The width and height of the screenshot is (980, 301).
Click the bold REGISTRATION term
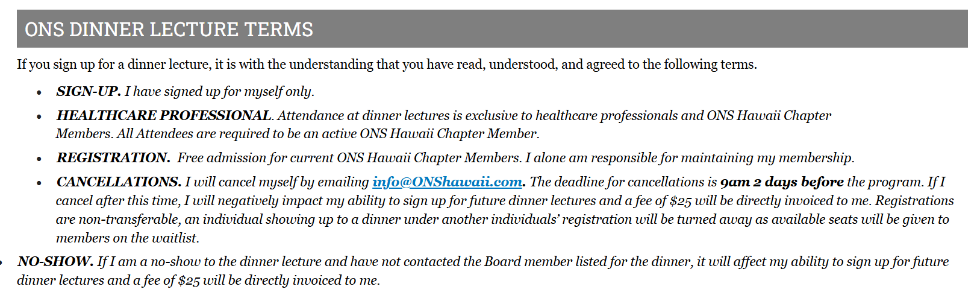(113, 158)
